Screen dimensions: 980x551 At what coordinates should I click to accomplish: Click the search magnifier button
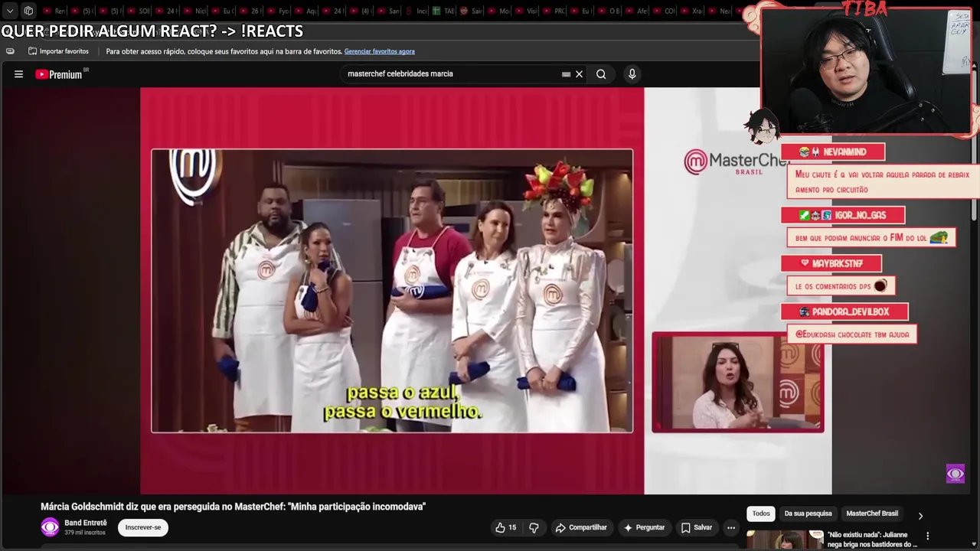pyautogui.click(x=601, y=74)
